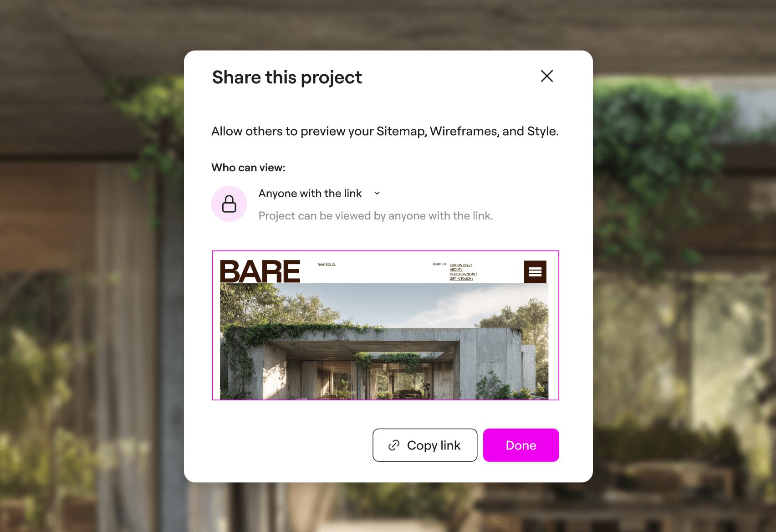This screenshot has height=532, width=776.
Task: Click the hamburger menu icon in preview
Action: (535, 272)
